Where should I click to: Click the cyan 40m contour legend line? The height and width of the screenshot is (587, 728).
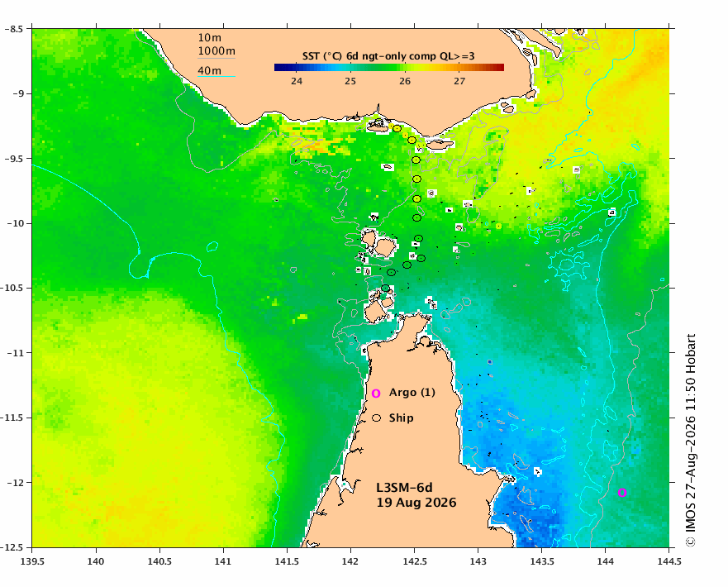216,77
